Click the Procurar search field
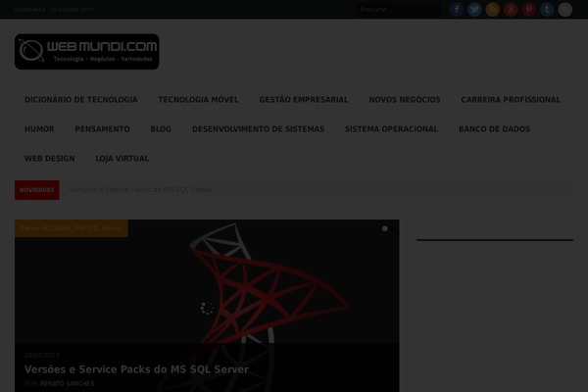588x392 pixels. pyautogui.click(x=399, y=10)
